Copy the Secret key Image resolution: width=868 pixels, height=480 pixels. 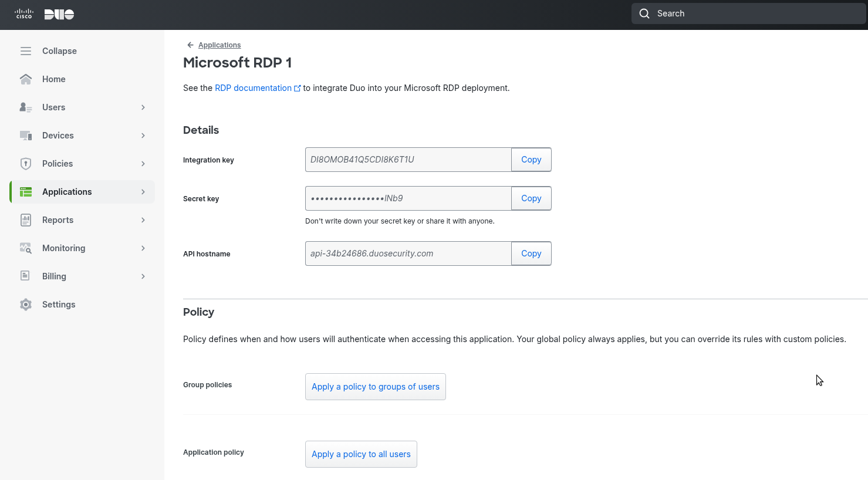coord(531,198)
